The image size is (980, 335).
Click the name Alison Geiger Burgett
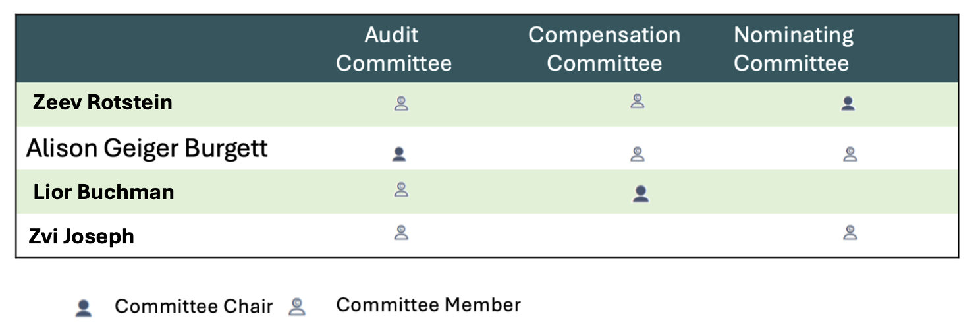(147, 148)
